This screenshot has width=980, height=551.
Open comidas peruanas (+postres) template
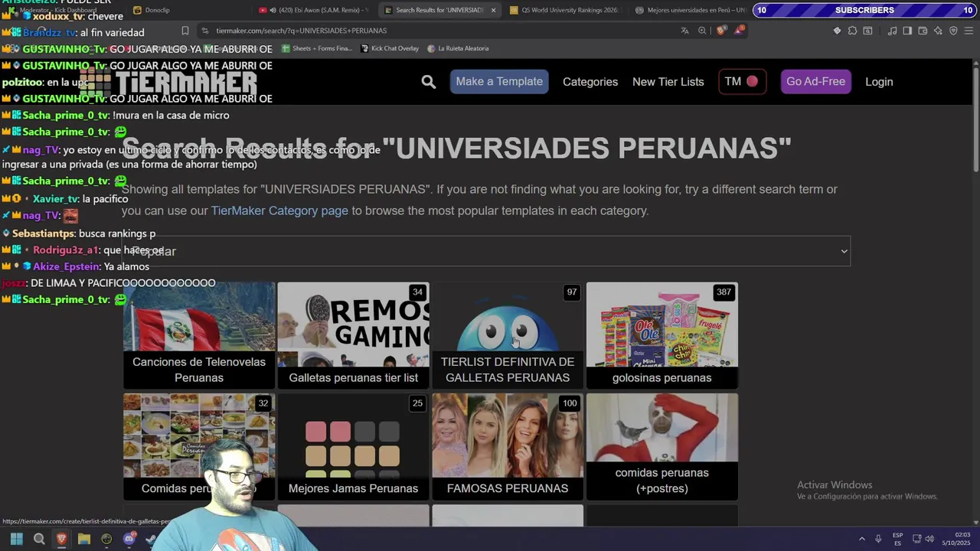coord(662,446)
